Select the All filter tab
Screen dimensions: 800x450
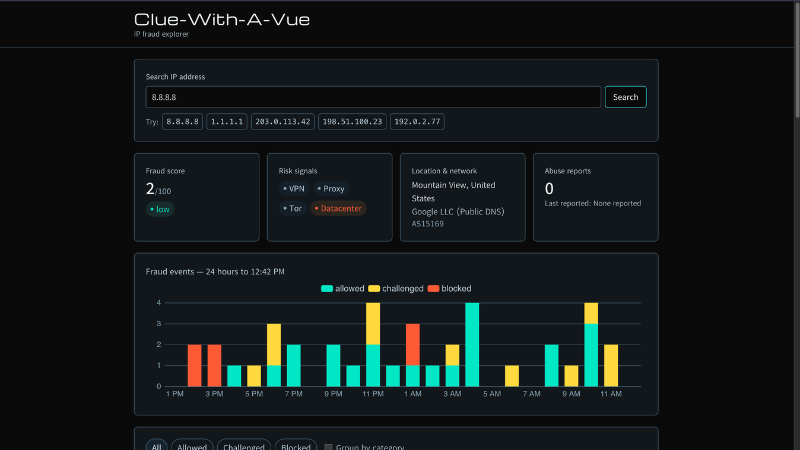click(157, 446)
